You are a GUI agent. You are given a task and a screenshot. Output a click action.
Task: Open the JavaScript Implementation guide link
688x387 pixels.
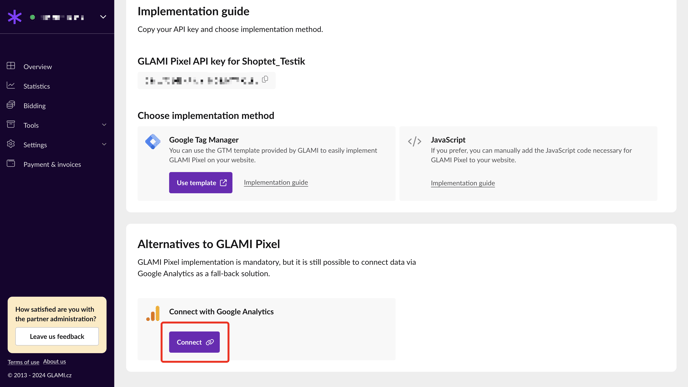coord(462,183)
